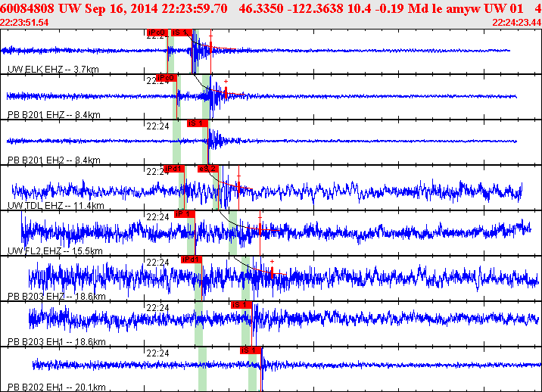
Task: Click the end time label 22:24:23.44
Action: click(x=516, y=22)
